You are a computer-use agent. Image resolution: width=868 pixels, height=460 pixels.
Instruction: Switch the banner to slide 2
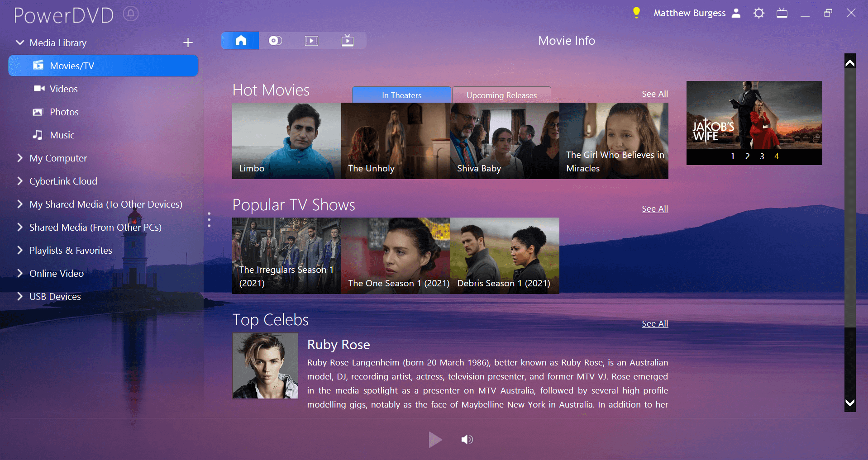pos(747,156)
